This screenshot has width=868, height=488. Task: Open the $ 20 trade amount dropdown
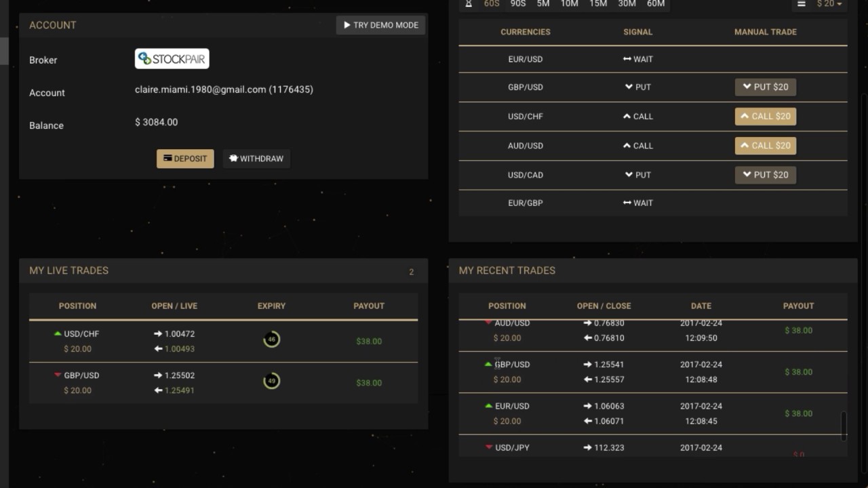tap(829, 3)
